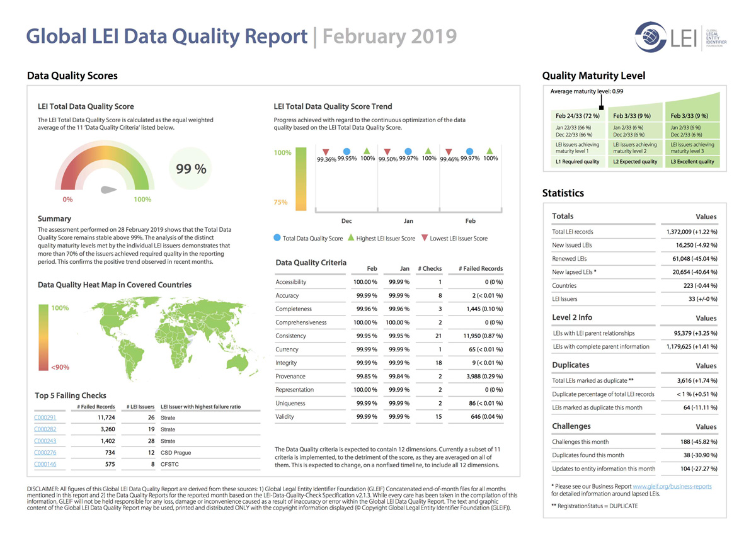Click the LEI Issuers value 33 (+/-0 %)
This screenshot has height=534, width=756.
[703, 299]
